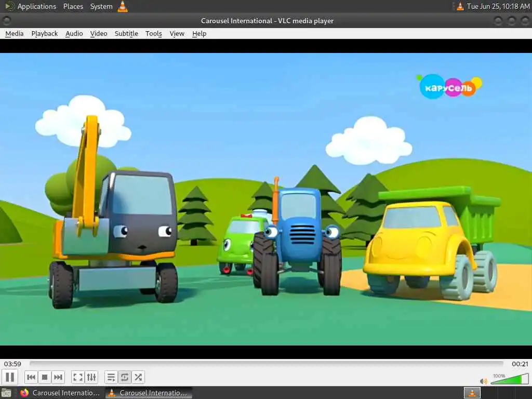Screen dimensions: 532x399
Task: Select VLC Carousel International taskbar entry
Action: click(x=149, y=393)
